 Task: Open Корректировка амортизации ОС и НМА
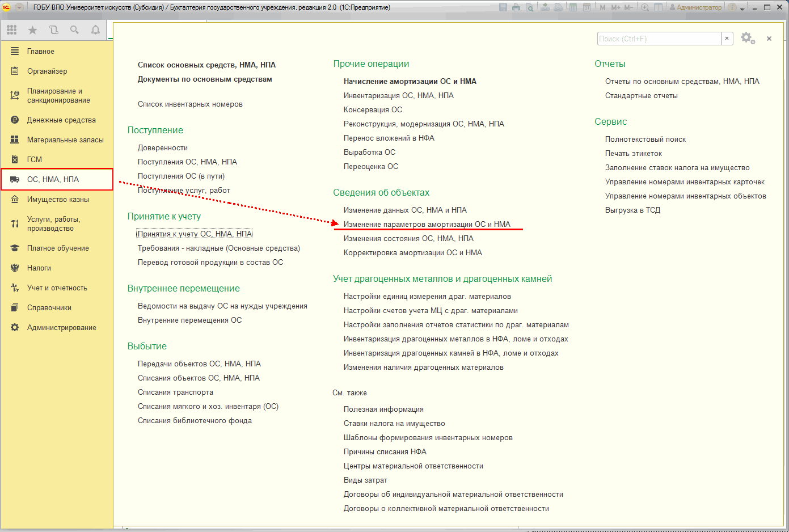coord(413,252)
